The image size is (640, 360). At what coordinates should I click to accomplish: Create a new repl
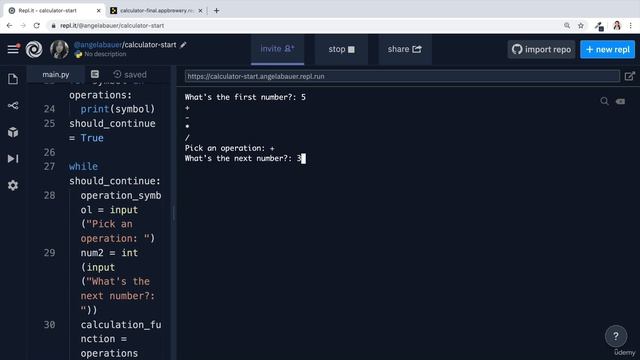coord(607,49)
